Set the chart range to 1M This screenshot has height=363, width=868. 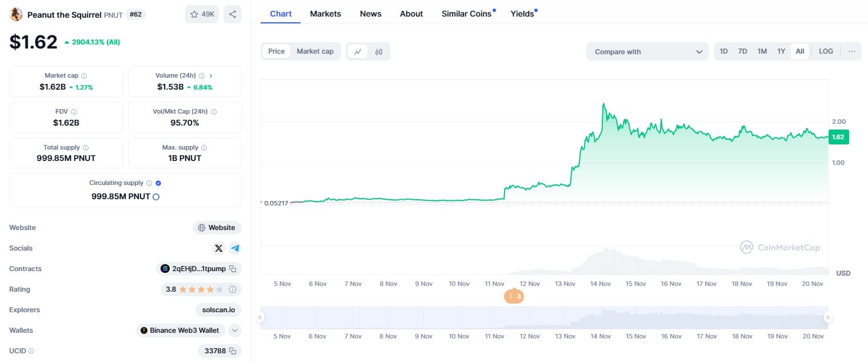[762, 51]
